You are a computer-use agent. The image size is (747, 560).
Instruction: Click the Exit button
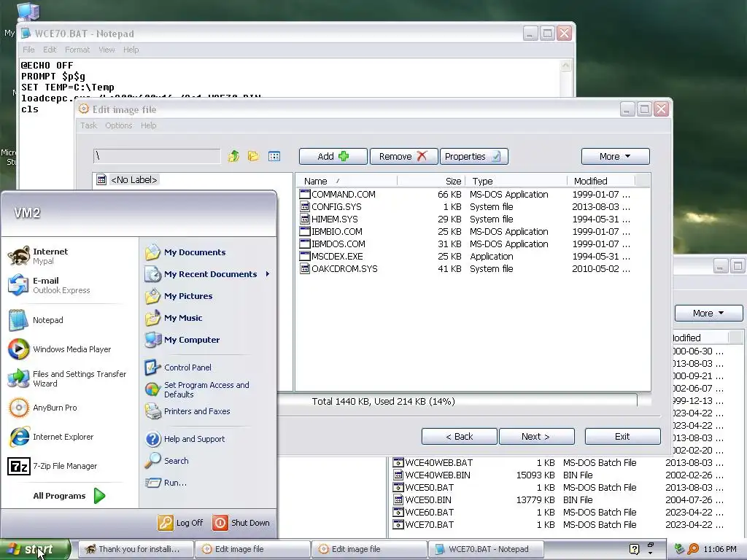pyautogui.click(x=623, y=436)
